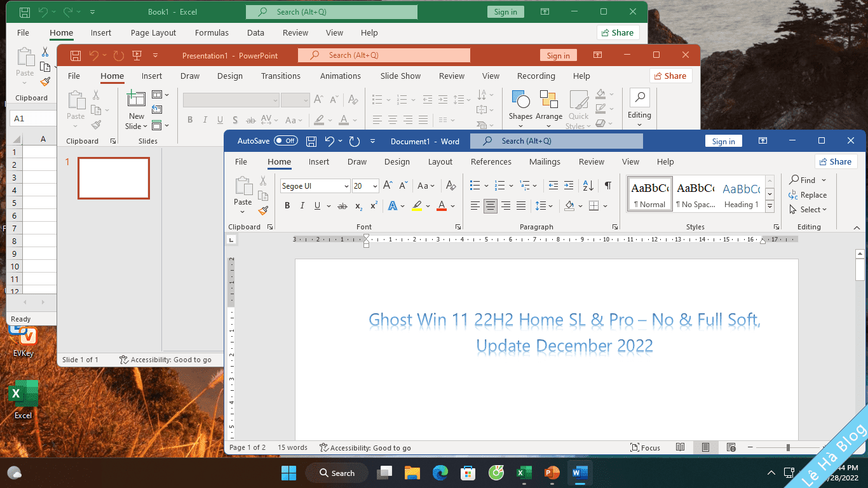Open the Layout tab in Word
This screenshot has height=488, width=868.
(x=440, y=162)
